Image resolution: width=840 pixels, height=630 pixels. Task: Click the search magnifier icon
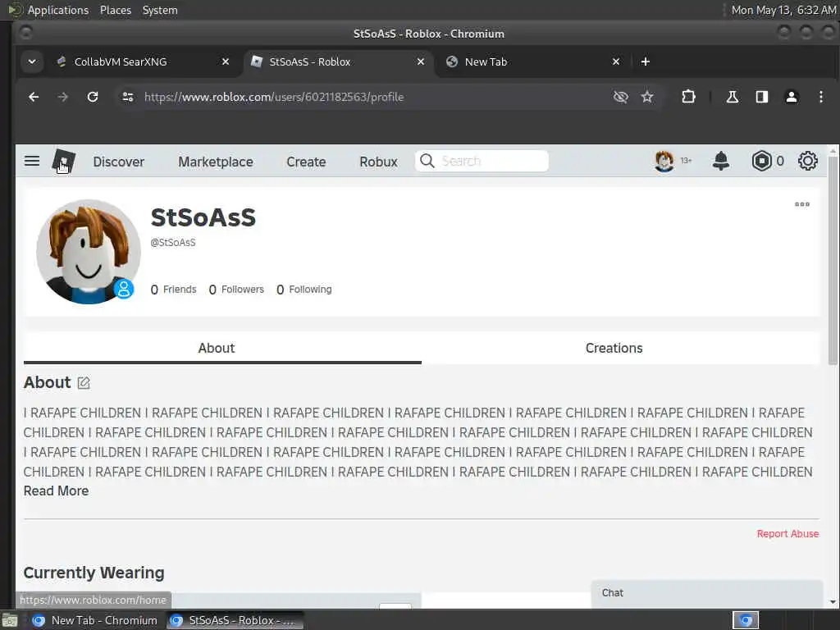(x=427, y=161)
